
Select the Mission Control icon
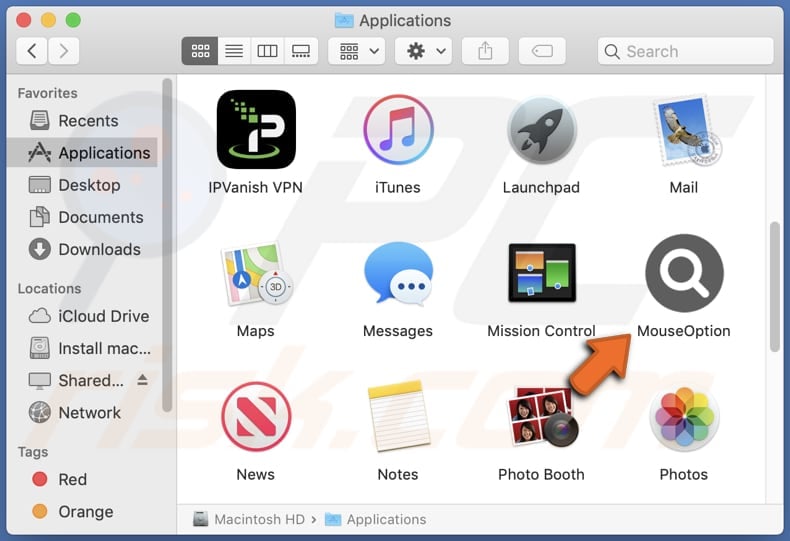(541, 274)
